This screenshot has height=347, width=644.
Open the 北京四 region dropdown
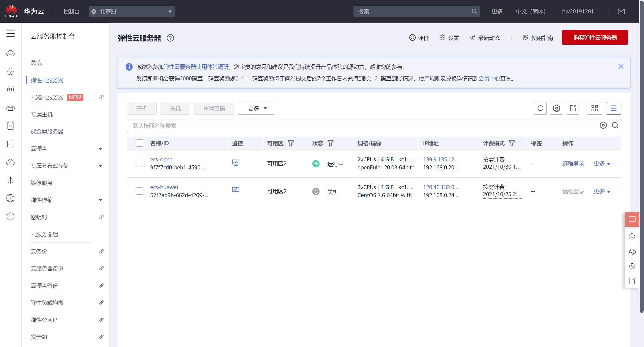point(132,11)
